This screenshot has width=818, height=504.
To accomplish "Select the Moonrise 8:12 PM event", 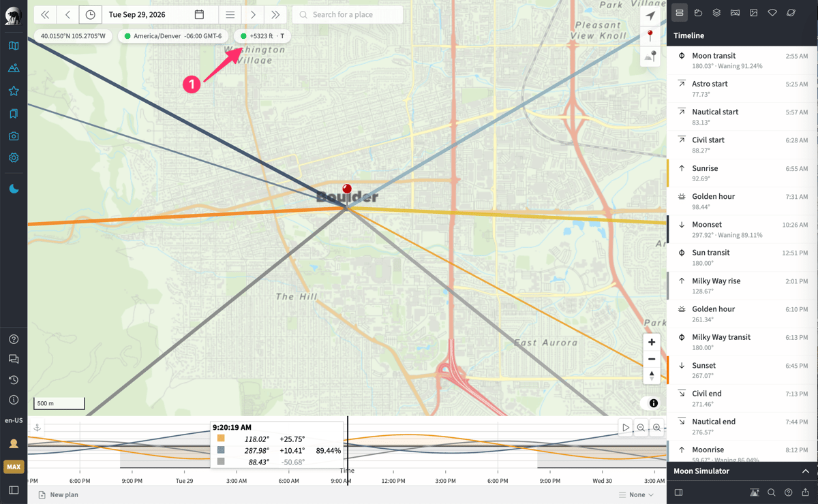I will click(742, 453).
